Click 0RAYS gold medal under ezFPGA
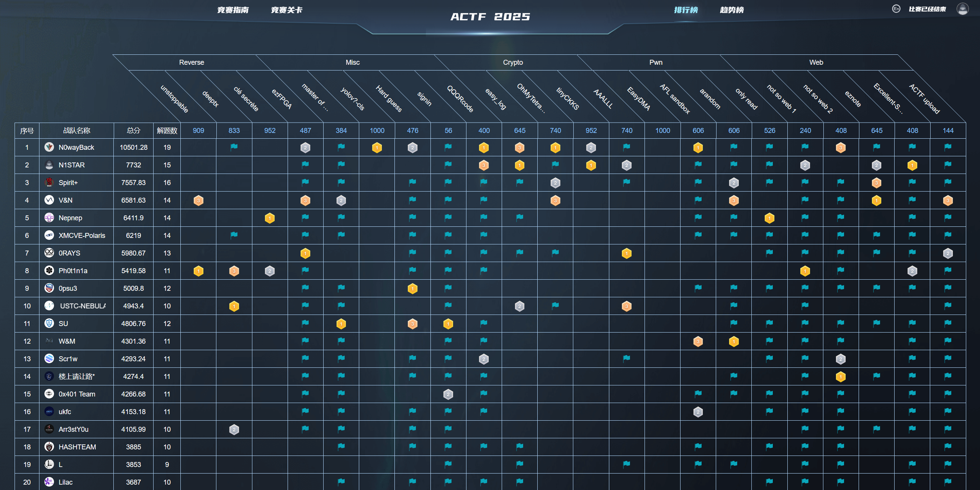 (305, 253)
